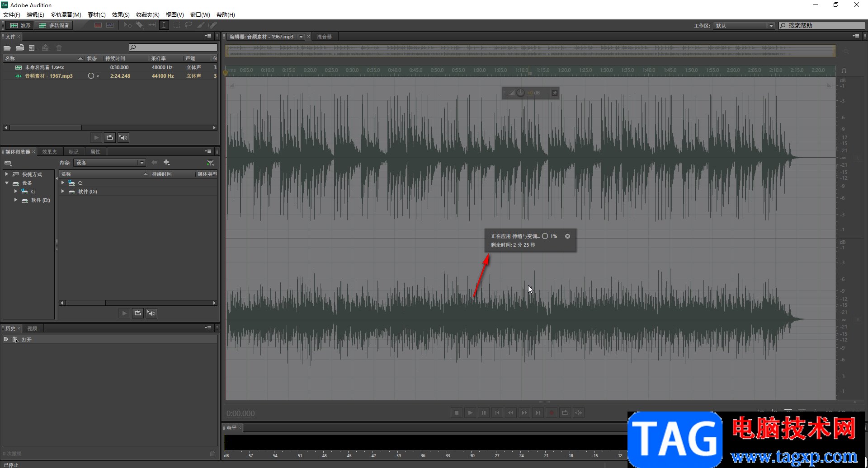
Task: Open the 文件(F) menu
Action: pyautogui.click(x=12, y=15)
